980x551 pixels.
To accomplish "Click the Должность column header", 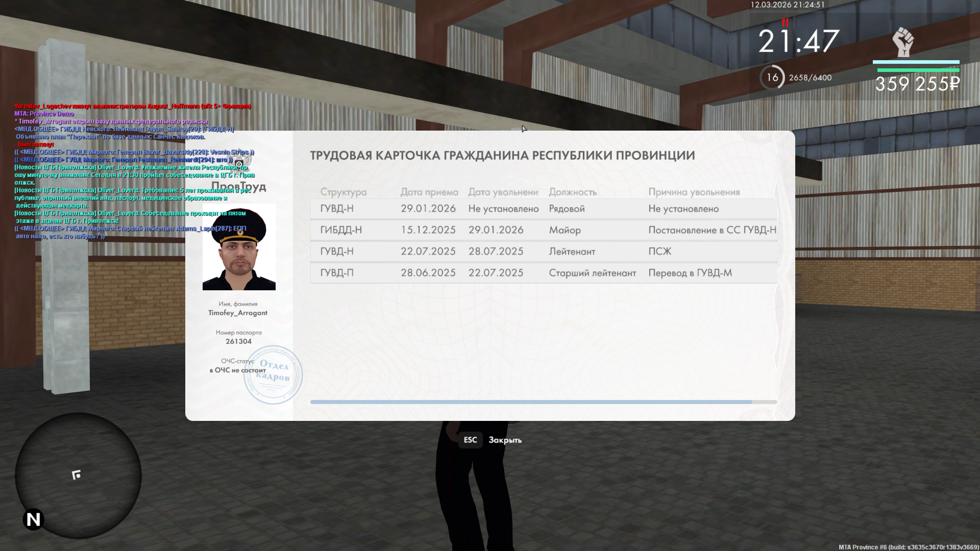I will [572, 192].
